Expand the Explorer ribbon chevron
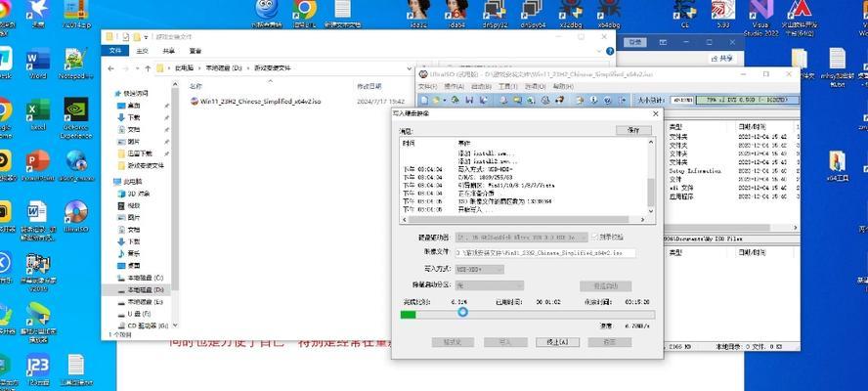Viewport: 868px width, 391px height. (599, 51)
